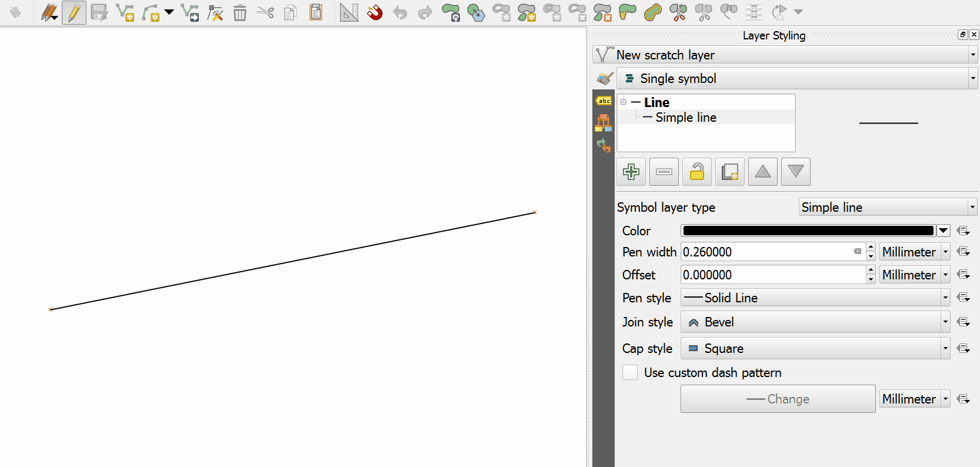The width and height of the screenshot is (980, 467).
Task: Select Simple line in symbol tree
Action: click(686, 117)
